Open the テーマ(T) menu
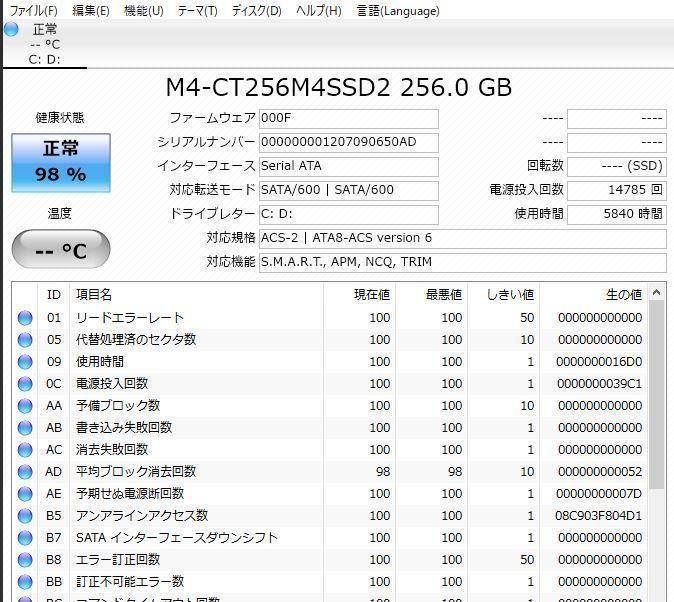 (197, 10)
